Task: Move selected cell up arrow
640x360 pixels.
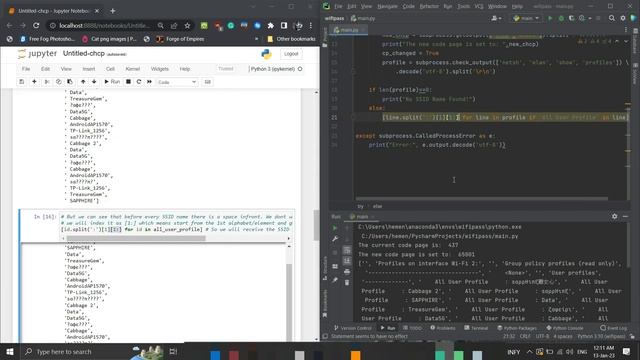Action: (83, 82)
